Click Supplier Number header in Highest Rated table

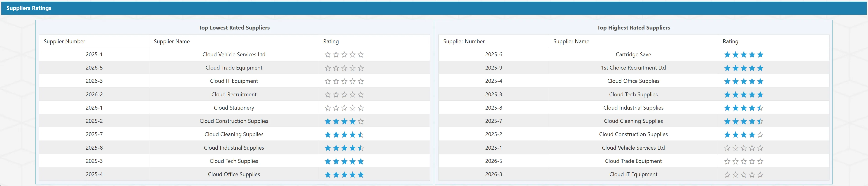pyautogui.click(x=464, y=41)
